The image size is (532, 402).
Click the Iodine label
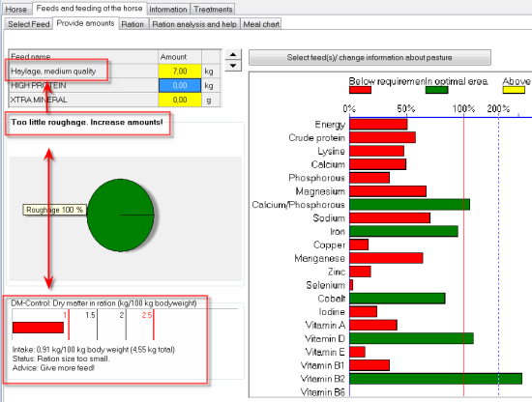pos(332,311)
